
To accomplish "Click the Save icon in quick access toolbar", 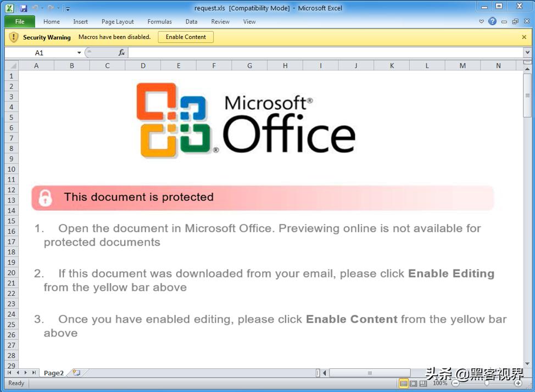I will click(24, 8).
